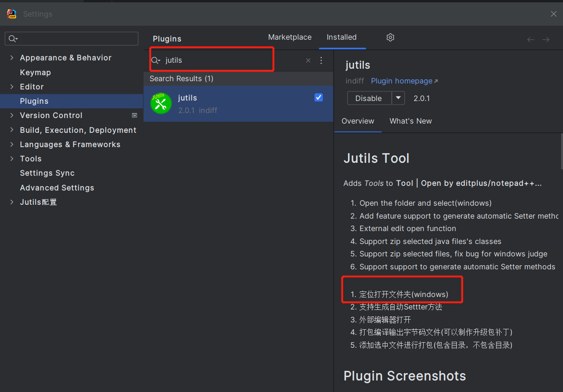This screenshot has width=563, height=392.
Task: Expand the Tools settings node
Action: tap(12, 159)
